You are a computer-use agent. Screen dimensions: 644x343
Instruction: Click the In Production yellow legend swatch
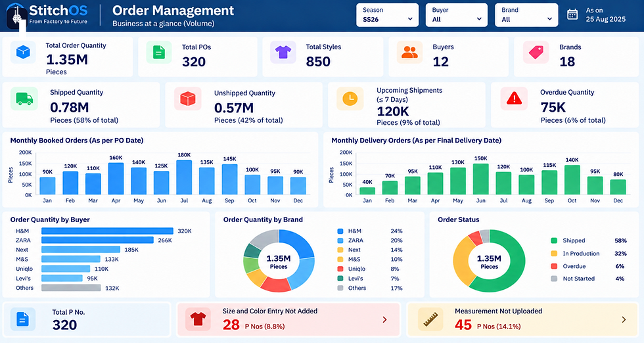click(554, 254)
